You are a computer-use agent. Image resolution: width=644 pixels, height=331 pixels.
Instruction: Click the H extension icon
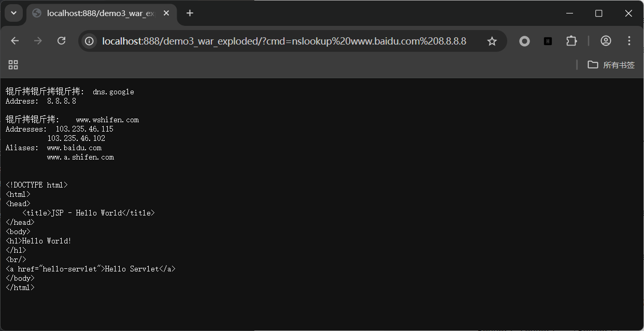(548, 40)
